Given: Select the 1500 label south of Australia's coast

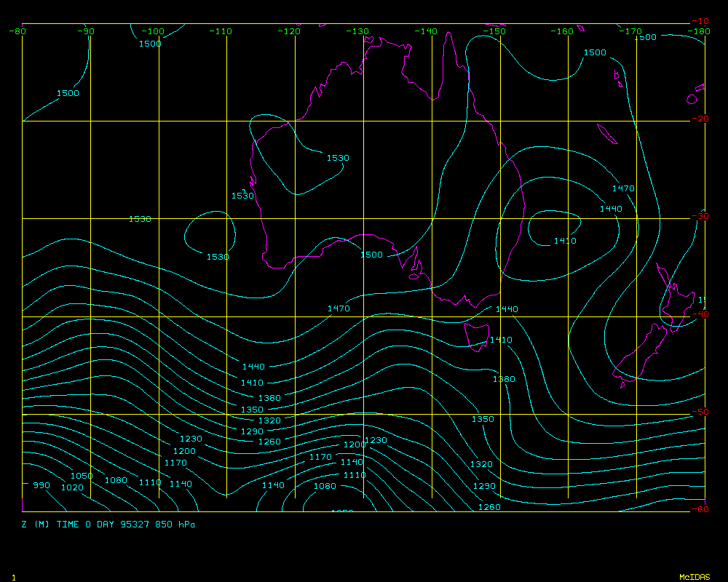Looking at the screenshot, I should tap(371, 255).
